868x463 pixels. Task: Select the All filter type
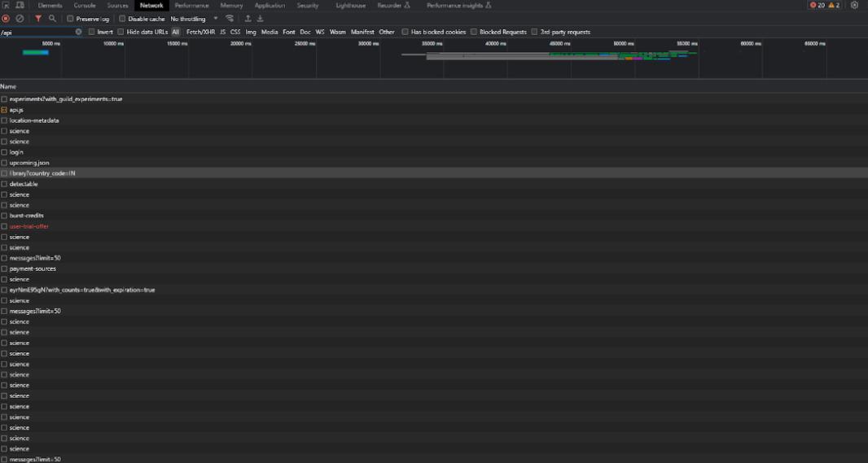176,32
